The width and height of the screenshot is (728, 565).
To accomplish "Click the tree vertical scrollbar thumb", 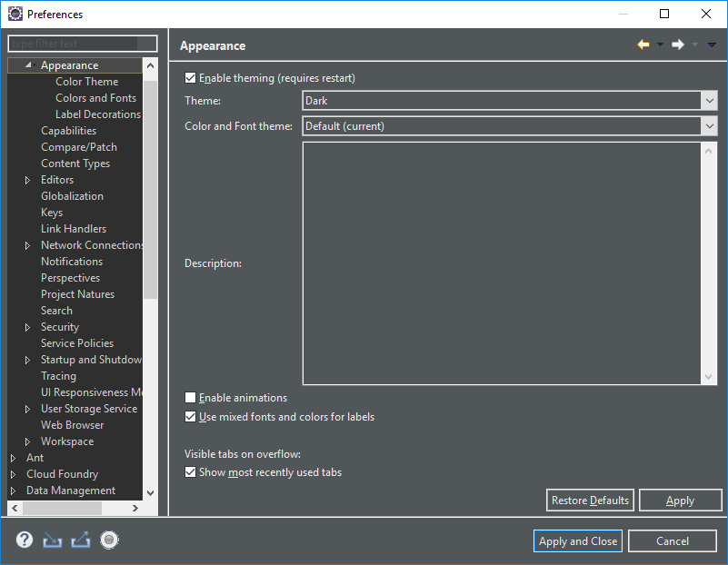I will click(x=150, y=189).
